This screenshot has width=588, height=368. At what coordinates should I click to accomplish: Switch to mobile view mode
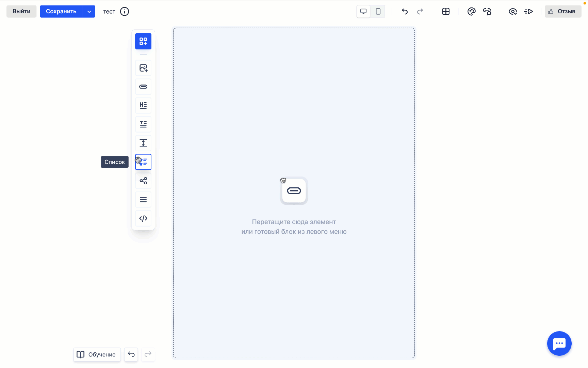point(378,11)
